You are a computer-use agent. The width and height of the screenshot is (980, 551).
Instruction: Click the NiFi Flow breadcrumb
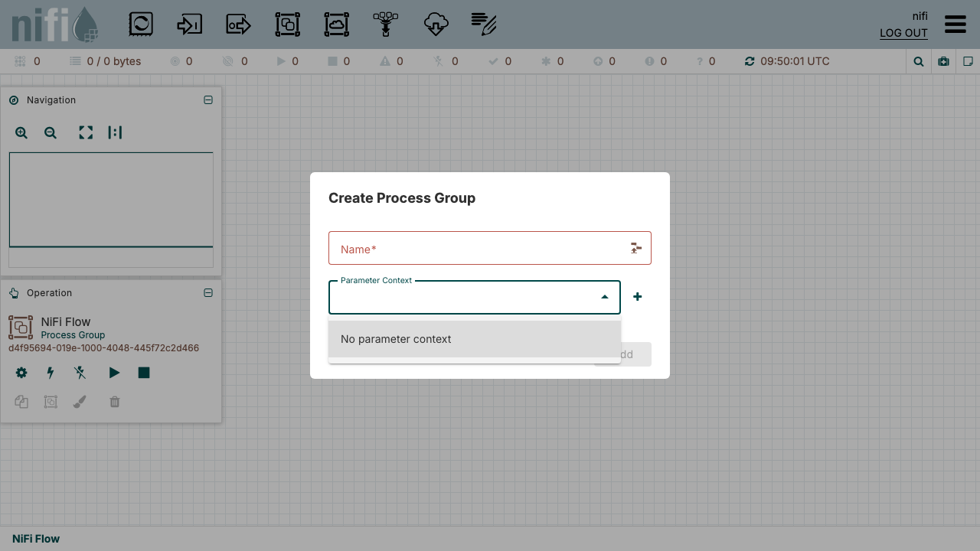pos(36,539)
